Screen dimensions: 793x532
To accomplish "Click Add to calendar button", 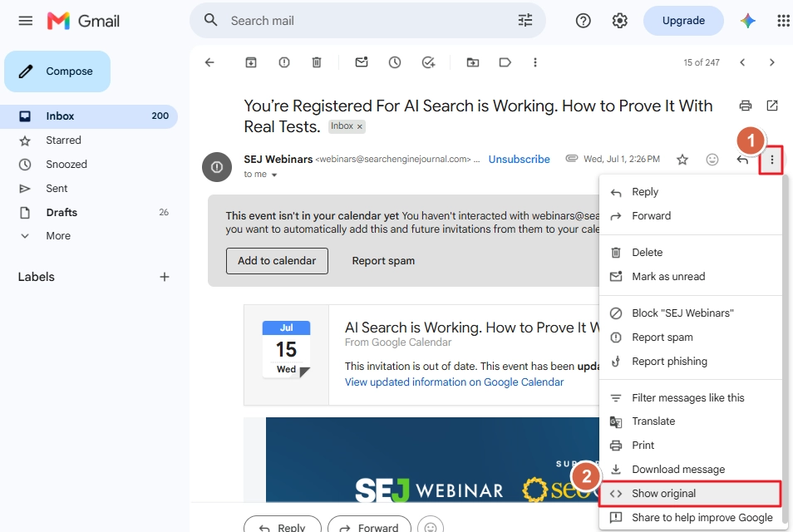I will click(277, 261).
